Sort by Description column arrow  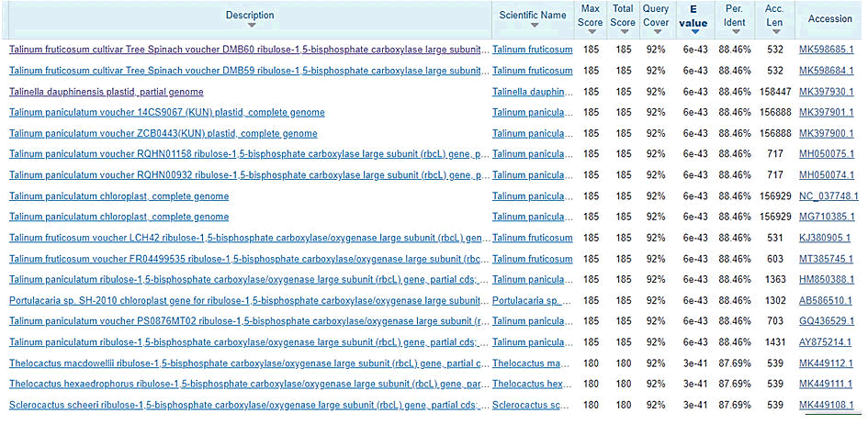pos(250,27)
